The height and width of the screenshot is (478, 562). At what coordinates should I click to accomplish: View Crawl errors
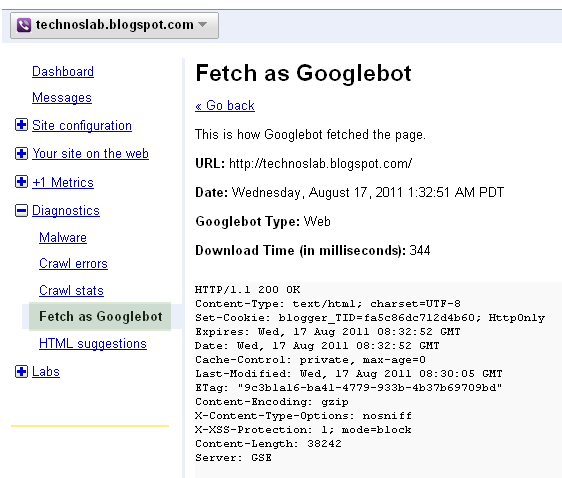pyautogui.click(x=73, y=263)
